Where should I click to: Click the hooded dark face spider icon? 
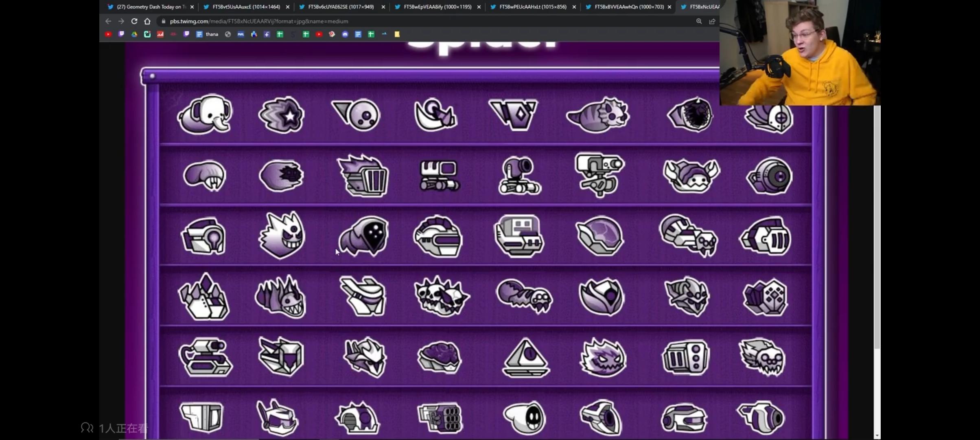(x=363, y=236)
